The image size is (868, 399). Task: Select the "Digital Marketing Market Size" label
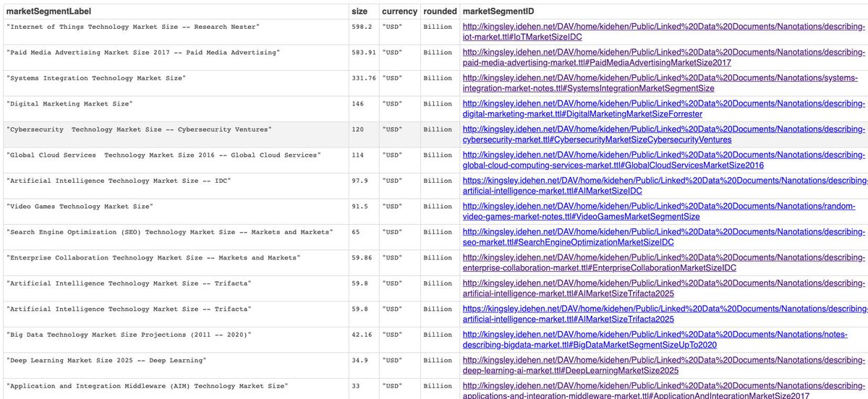pyautogui.click(x=69, y=104)
